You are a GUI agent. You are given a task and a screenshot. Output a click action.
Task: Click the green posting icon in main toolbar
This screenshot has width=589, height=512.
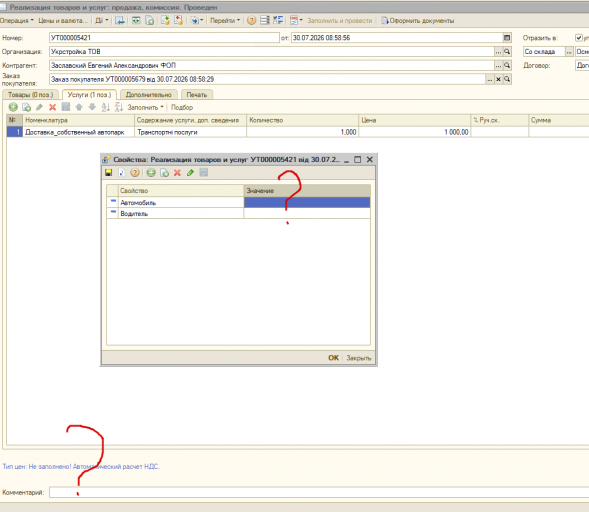pyautogui.click(x=136, y=20)
